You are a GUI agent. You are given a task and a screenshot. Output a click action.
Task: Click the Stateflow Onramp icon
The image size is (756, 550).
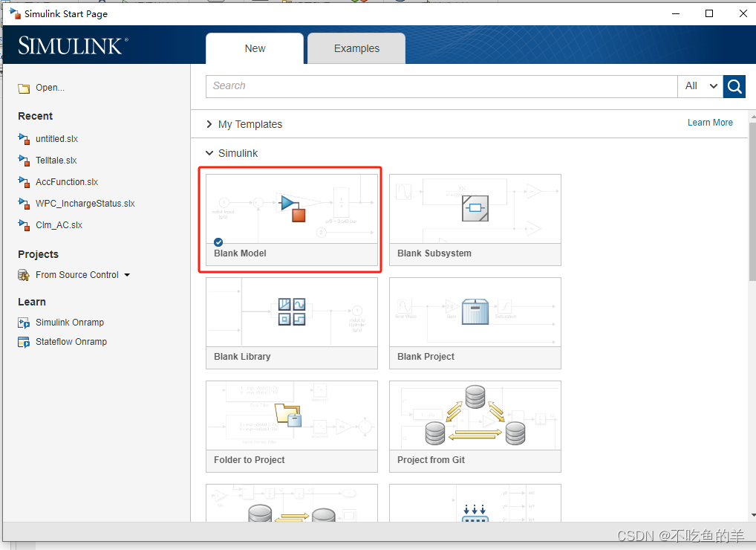(x=24, y=342)
